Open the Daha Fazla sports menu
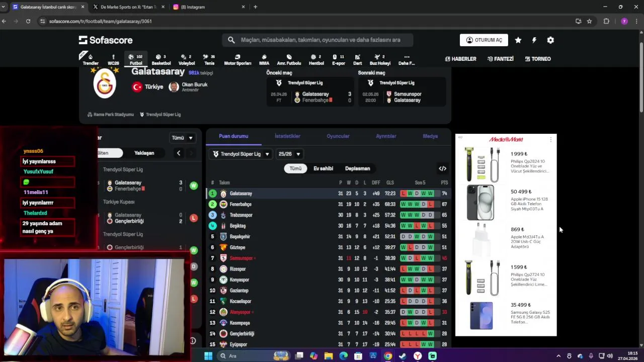644x362 pixels. 407,59
